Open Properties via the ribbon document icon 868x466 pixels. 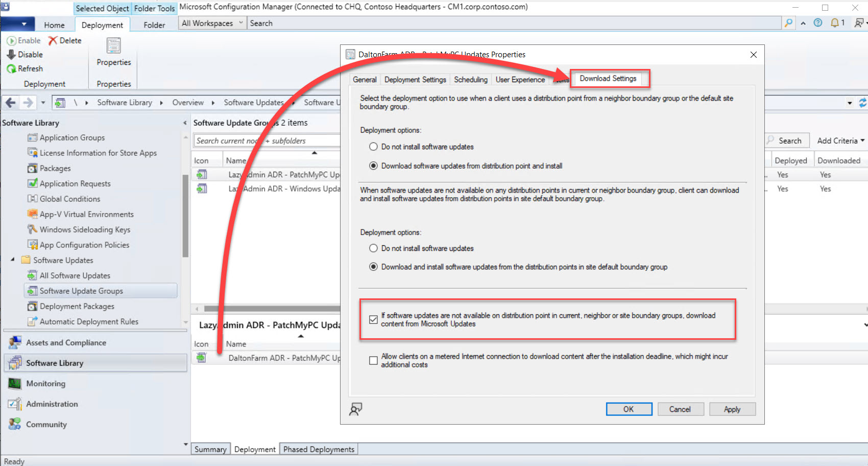pos(113,46)
